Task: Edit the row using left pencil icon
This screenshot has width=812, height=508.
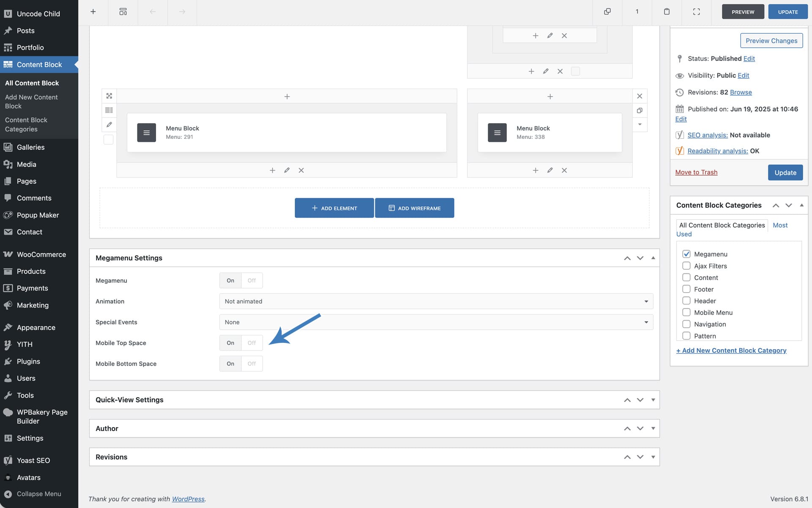Action: click(x=109, y=124)
